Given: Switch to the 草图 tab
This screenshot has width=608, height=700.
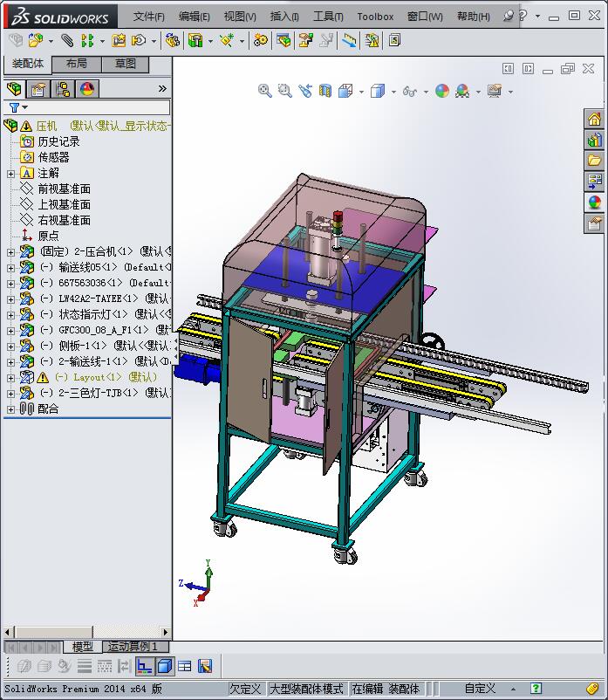Looking at the screenshot, I should pyautogui.click(x=126, y=65).
